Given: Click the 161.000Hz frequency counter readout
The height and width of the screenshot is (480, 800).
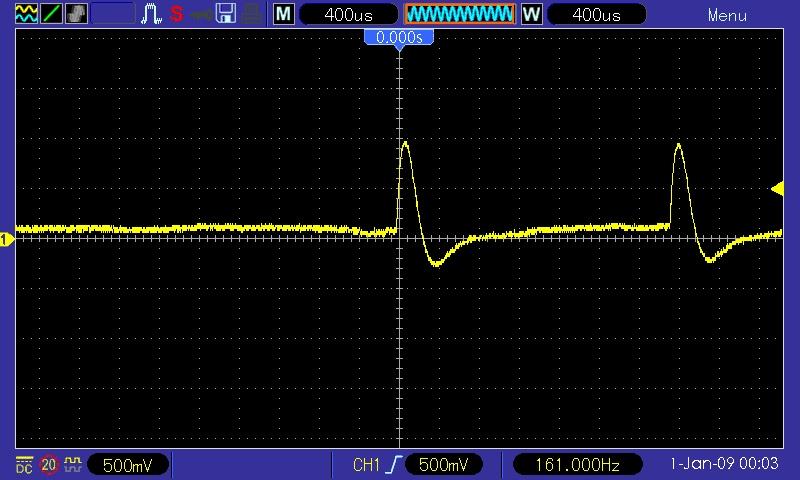Looking at the screenshot, I should (577, 465).
